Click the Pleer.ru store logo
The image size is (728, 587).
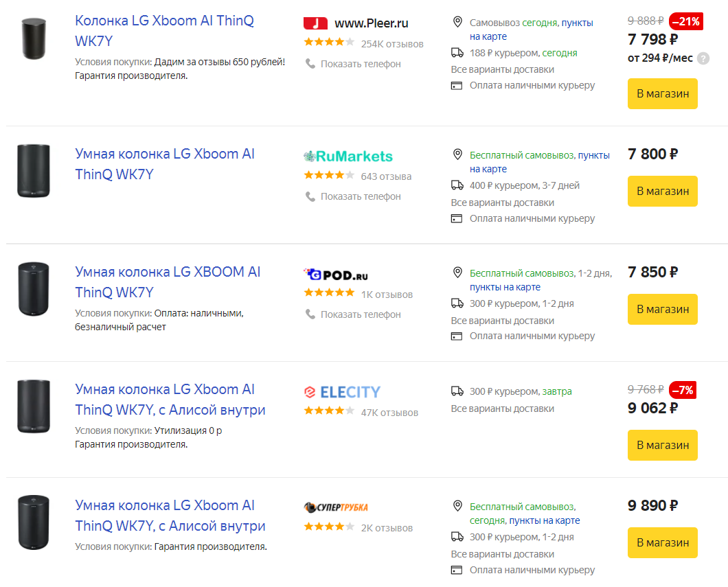pyautogui.click(x=356, y=23)
